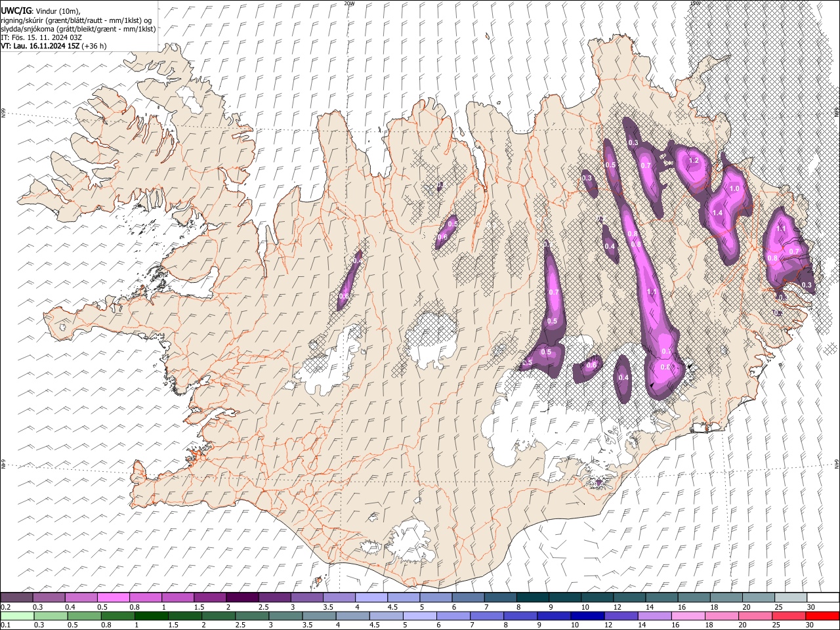Select the pale green lower swatch from 0.1 to 0.3
The width and height of the screenshot is (840, 630).
17,616
